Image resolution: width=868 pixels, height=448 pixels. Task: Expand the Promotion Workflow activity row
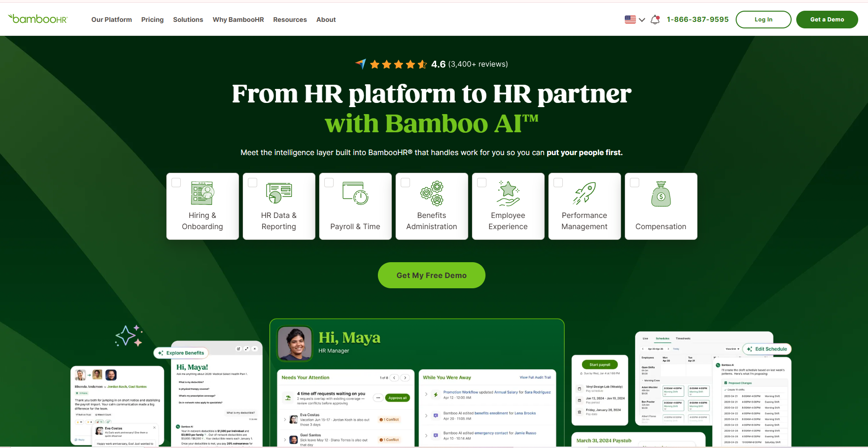426,394
